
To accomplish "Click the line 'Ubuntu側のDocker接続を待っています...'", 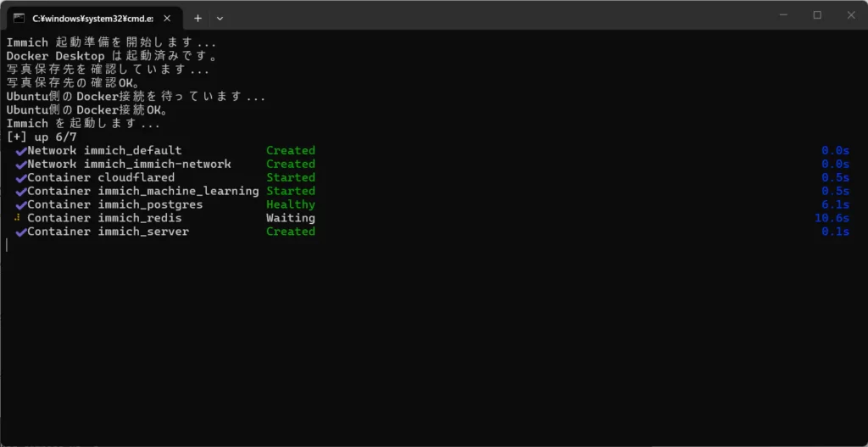I will pyautogui.click(x=136, y=97).
